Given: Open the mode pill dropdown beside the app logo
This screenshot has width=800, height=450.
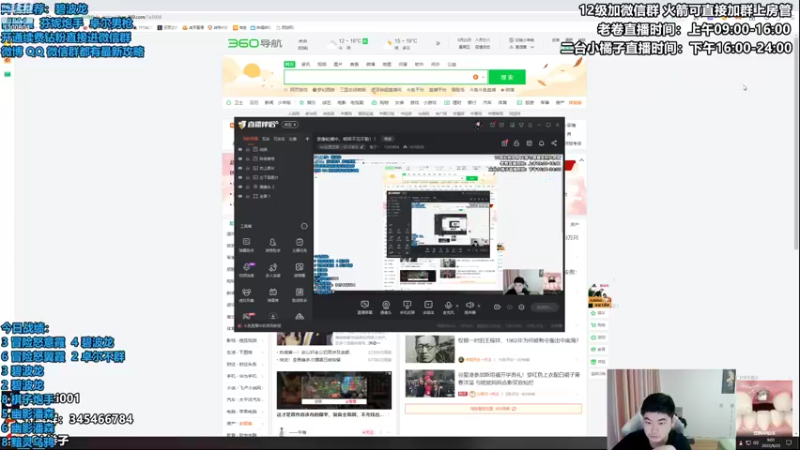Looking at the screenshot, I should click(x=290, y=124).
